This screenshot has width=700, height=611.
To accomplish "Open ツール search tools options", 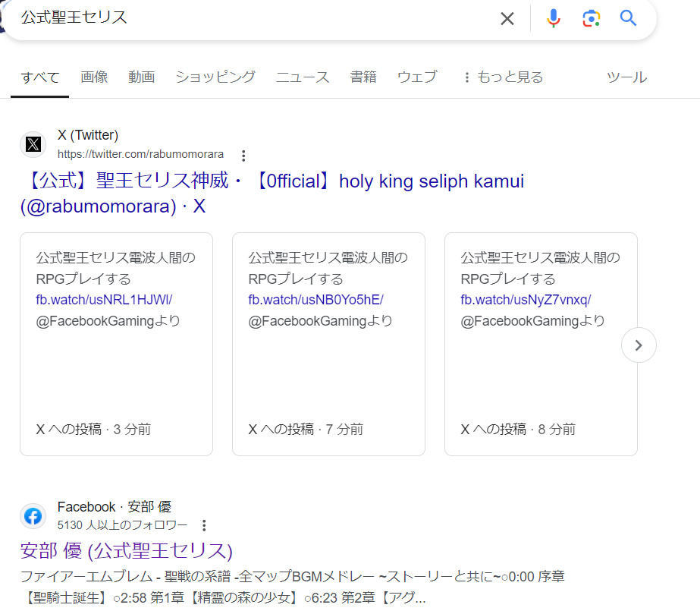I will tap(626, 77).
